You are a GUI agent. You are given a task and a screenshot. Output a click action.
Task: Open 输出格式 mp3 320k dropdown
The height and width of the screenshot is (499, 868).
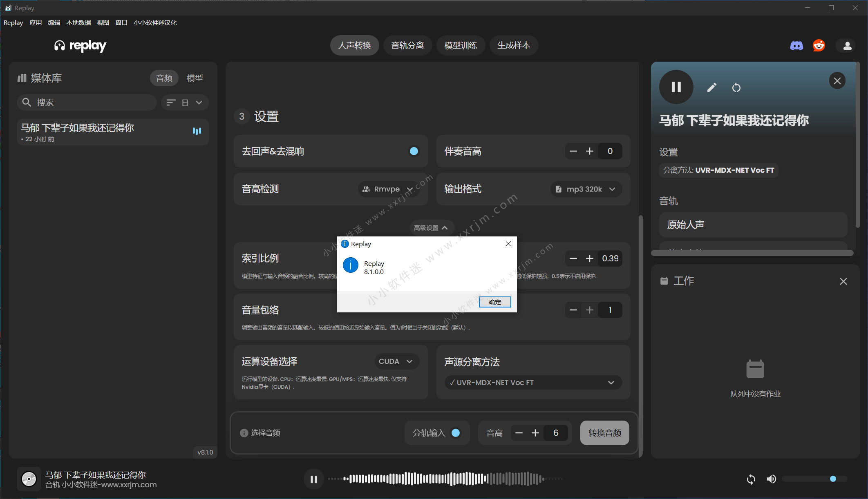pyautogui.click(x=586, y=189)
